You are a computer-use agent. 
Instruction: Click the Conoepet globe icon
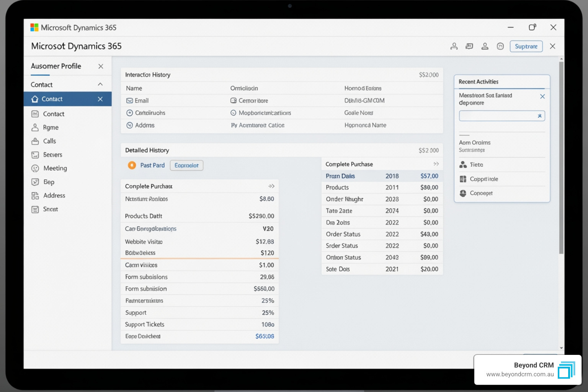463,193
